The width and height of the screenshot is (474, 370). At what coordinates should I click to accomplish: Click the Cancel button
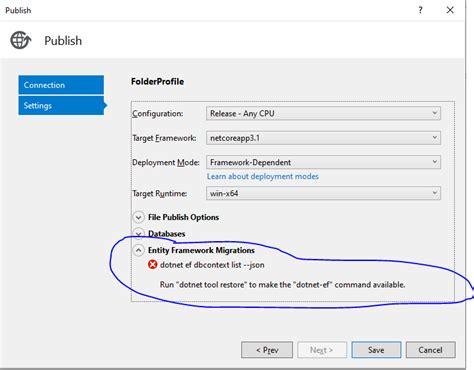(x=430, y=350)
